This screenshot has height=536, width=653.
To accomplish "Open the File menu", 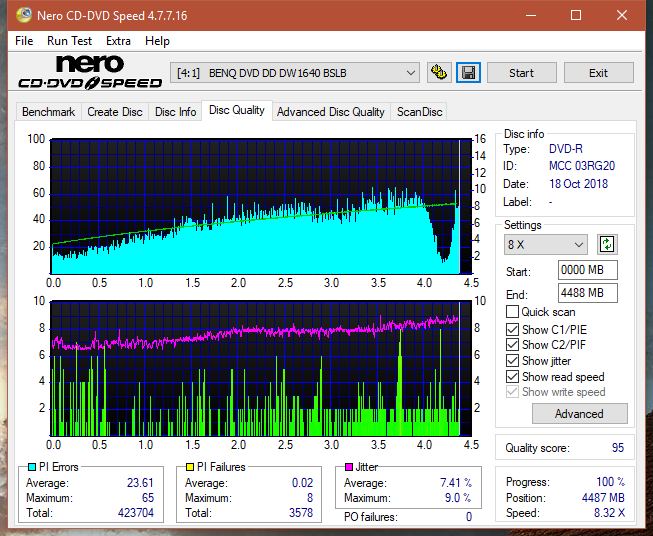I will [24, 41].
